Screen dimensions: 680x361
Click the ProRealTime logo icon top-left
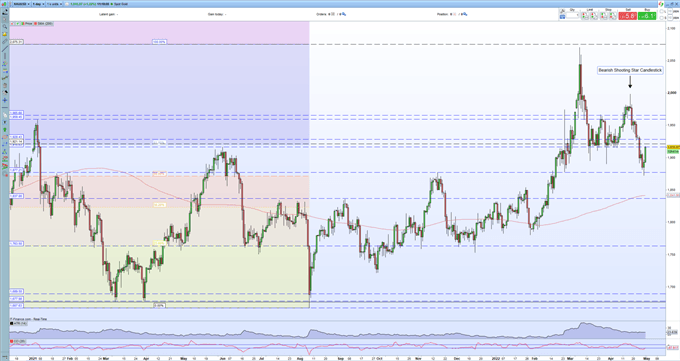[4, 4]
